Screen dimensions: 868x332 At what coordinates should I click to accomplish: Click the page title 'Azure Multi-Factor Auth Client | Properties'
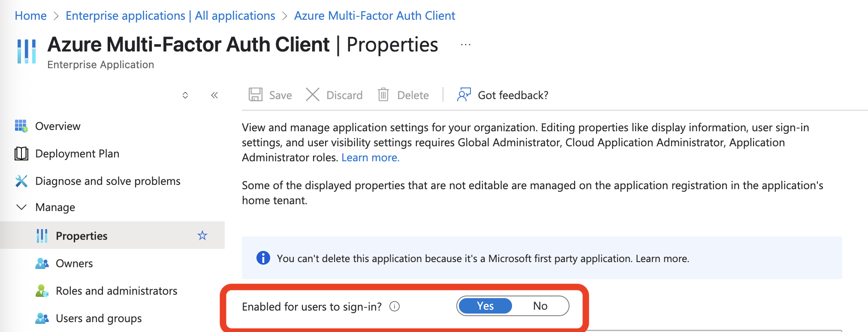tap(243, 45)
